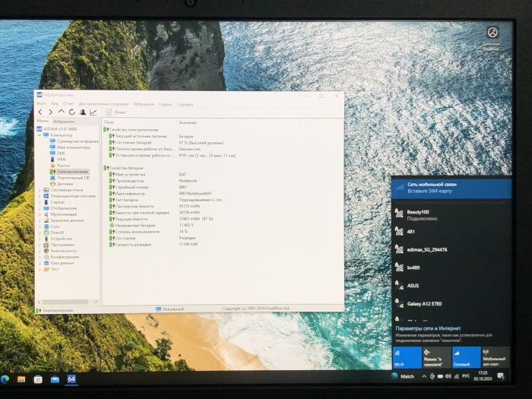Open the Файл menu

tap(41, 103)
